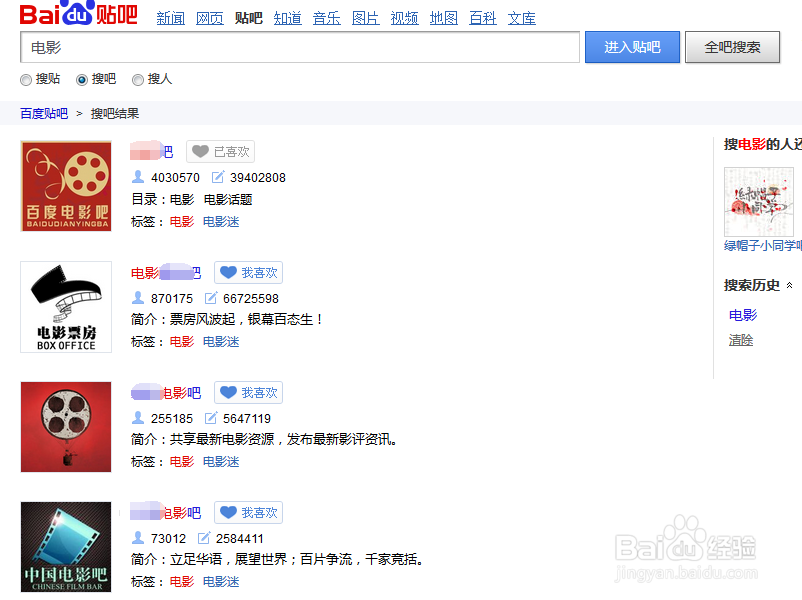
Task: Open the 百科 navigation tab
Action: point(483,18)
